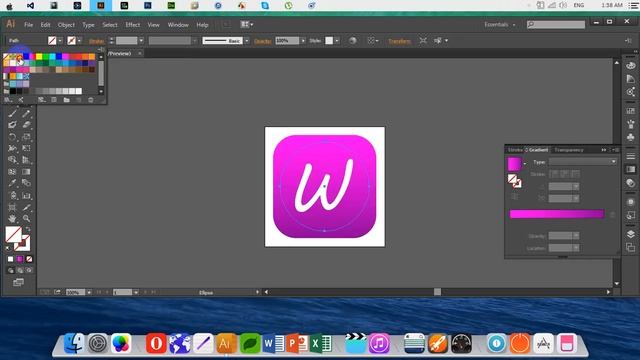Click the Transform link in control bar
This screenshot has height=360, width=640.
(399, 41)
